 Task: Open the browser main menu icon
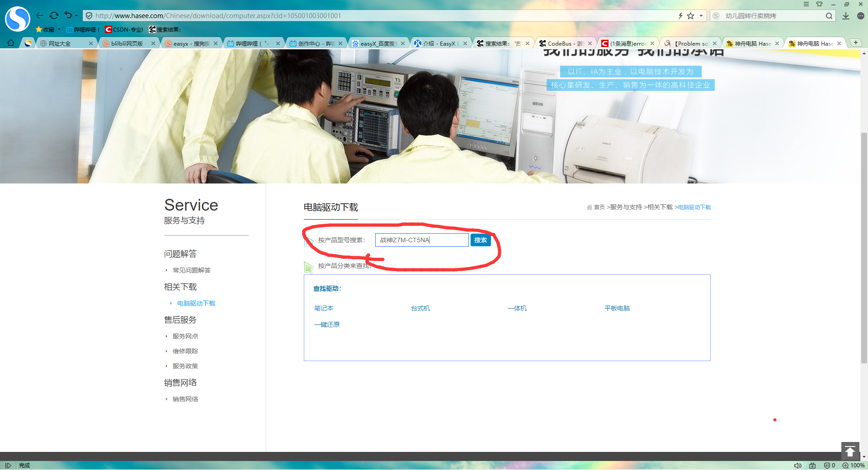point(806,4)
